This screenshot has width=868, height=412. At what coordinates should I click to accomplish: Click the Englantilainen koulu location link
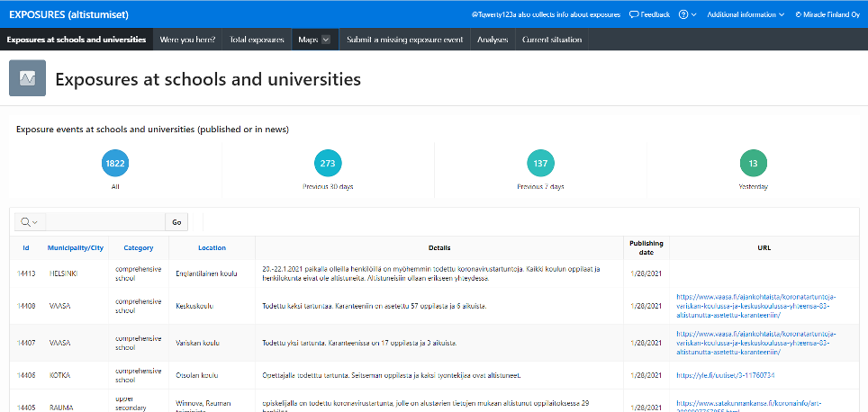(x=206, y=275)
